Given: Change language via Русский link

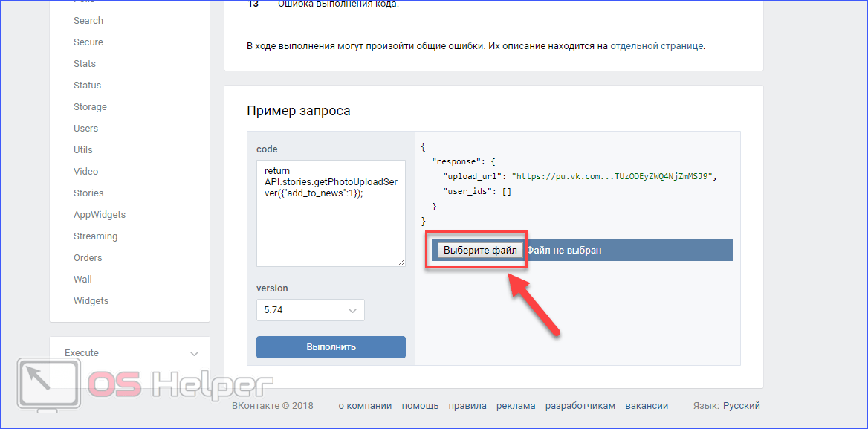Looking at the screenshot, I should coord(741,406).
